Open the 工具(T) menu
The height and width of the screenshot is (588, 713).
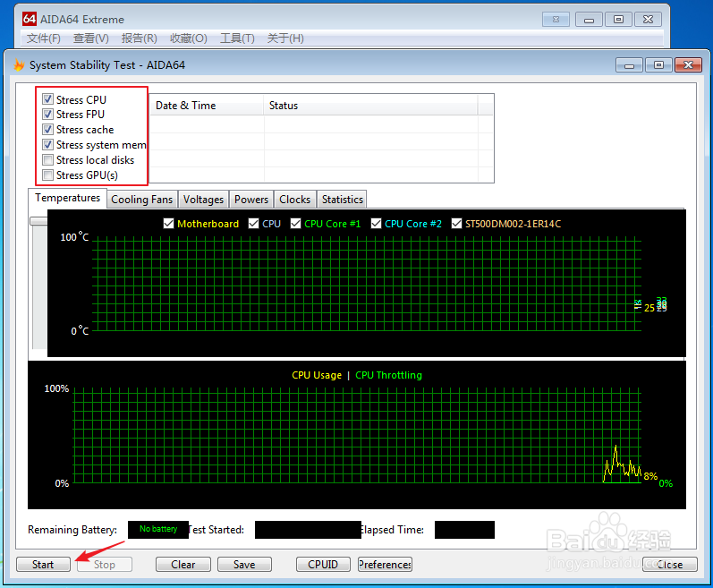click(x=237, y=38)
